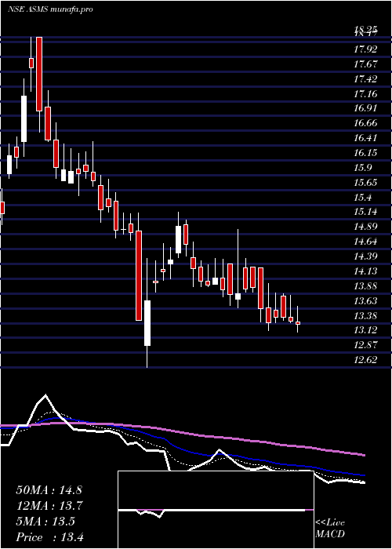The width and height of the screenshot is (392, 549).
Task: Select the 13.63 price axis label
Action: (365, 300)
